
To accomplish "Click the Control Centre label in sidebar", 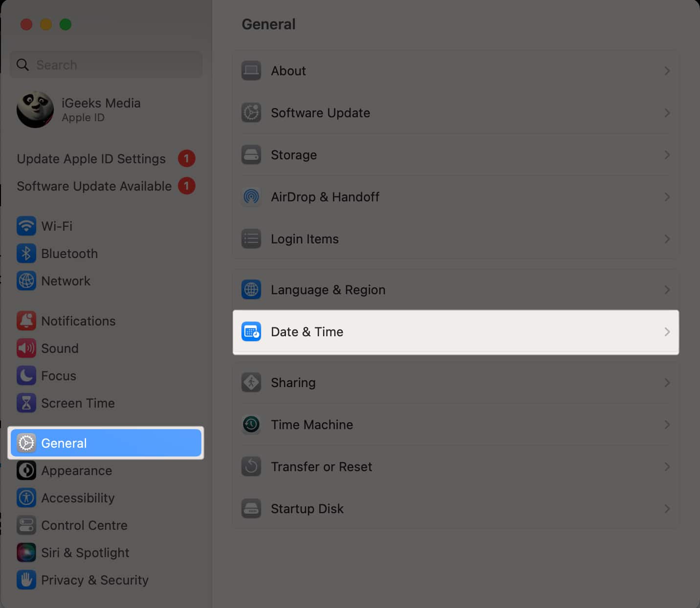I will (x=84, y=525).
